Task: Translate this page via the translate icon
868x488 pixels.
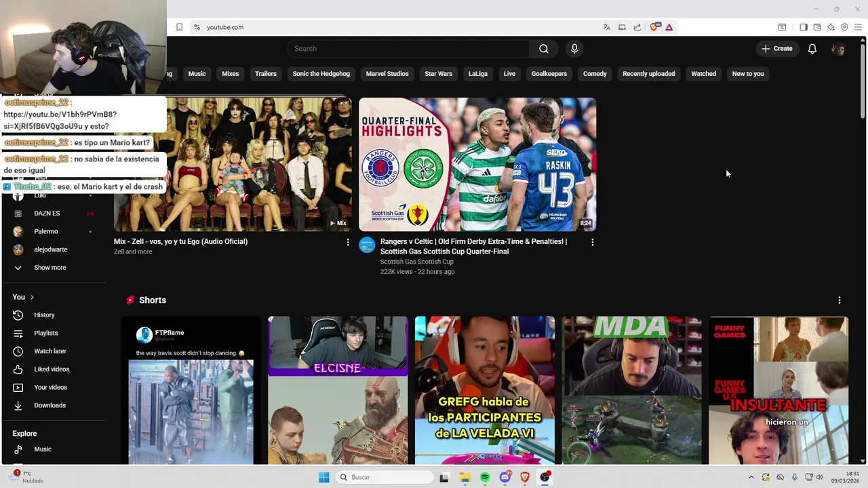Action: pyautogui.click(x=606, y=27)
